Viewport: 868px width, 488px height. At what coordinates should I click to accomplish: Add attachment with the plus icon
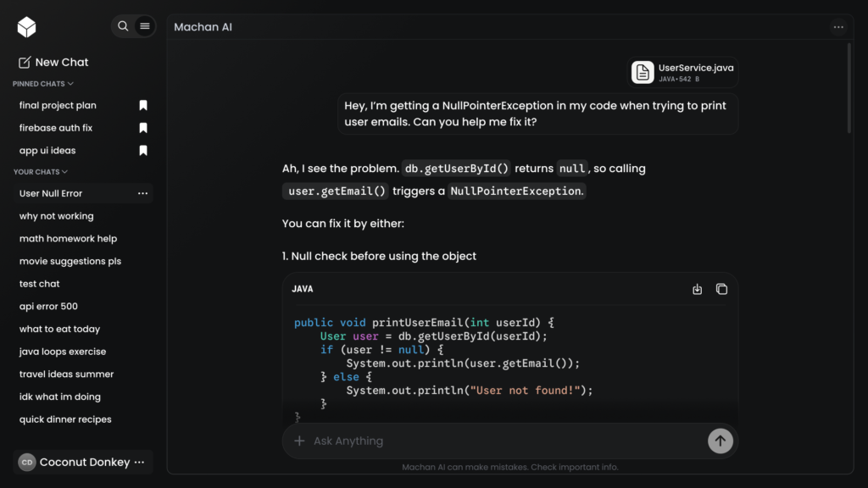pyautogui.click(x=299, y=441)
